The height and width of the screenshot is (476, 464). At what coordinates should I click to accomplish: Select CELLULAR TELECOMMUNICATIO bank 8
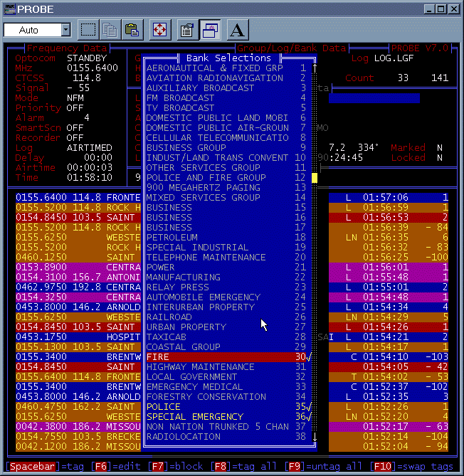(x=226, y=138)
